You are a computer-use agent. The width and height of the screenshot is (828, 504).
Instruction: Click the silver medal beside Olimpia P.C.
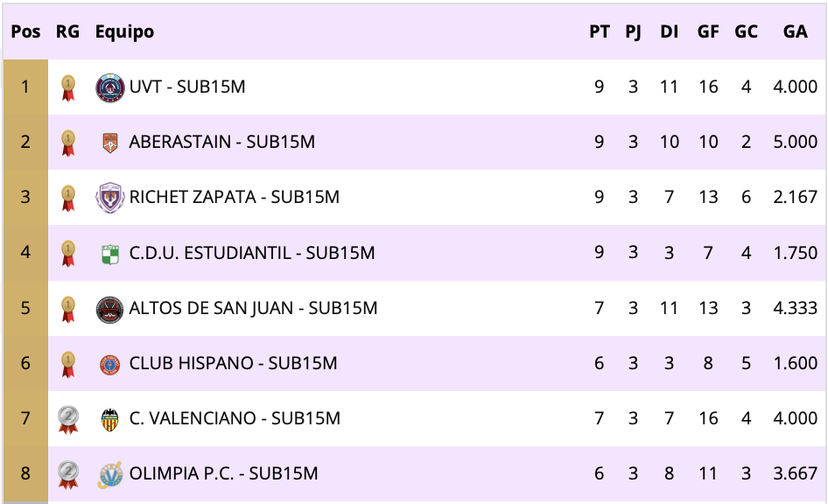pos(67,474)
